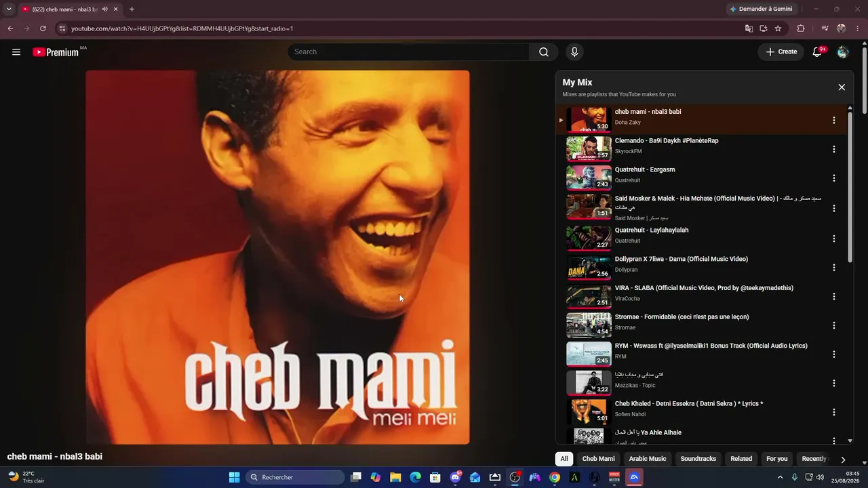Bookmark this page with star icon

click(x=778, y=28)
